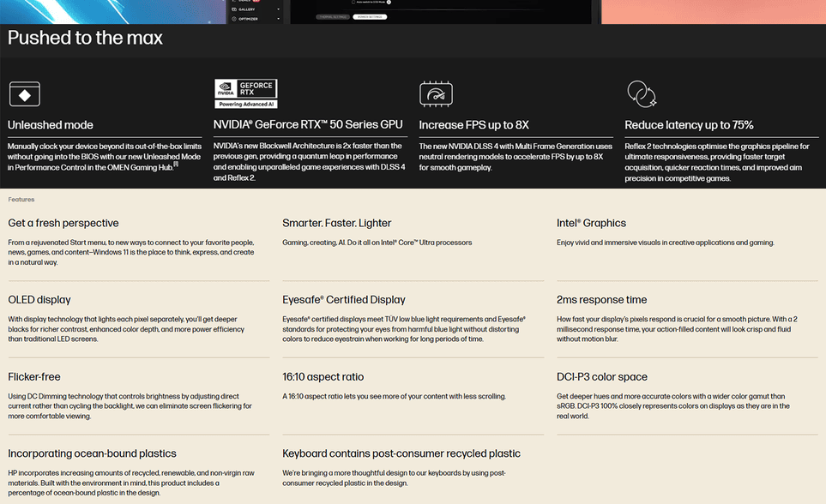Select the "2ms response time" feature heading
Image resolution: width=826 pixels, height=504 pixels.
(601, 300)
